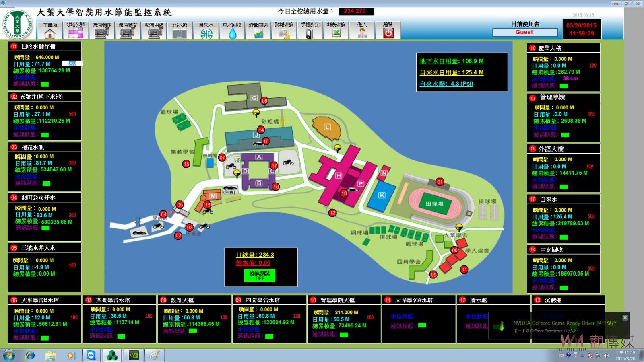
Task: Click the 14 中水回收 panel header
Action: (x=563, y=249)
